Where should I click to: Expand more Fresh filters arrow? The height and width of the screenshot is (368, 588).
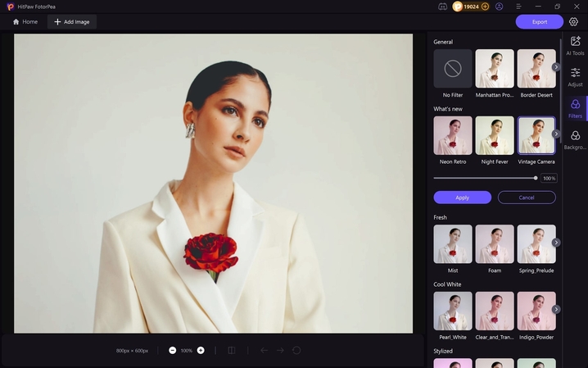point(556,243)
